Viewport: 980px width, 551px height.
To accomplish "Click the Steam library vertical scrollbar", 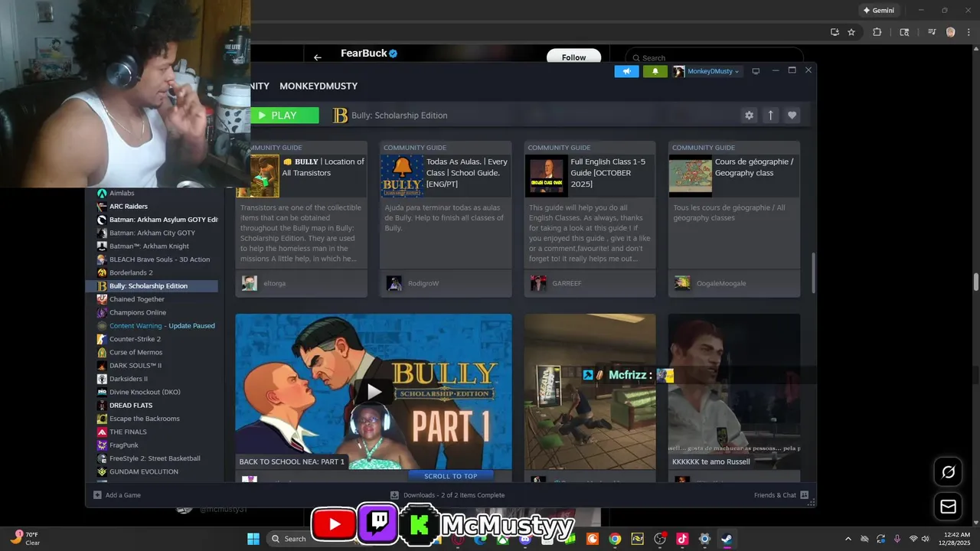I will [x=813, y=272].
